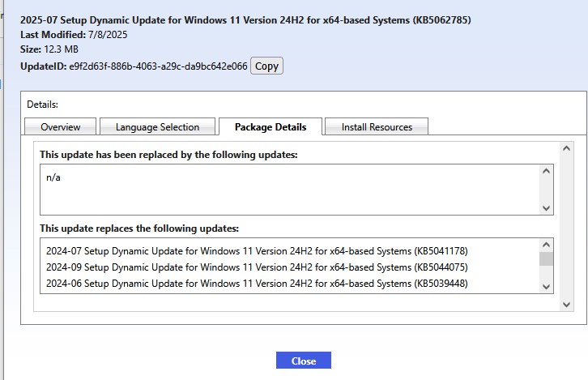Select the KB5044075 update entry
Viewport: 588px width, 380px height.
click(x=257, y=267)
